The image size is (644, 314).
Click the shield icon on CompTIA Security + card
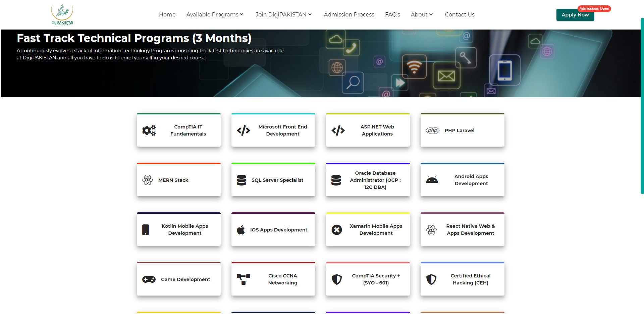[337, 279]
